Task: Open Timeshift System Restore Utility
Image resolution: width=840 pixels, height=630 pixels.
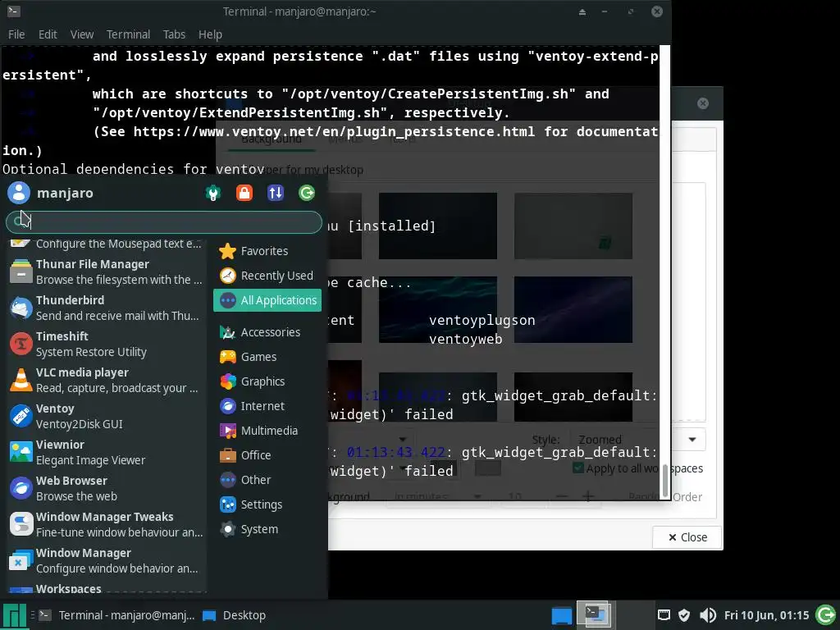Action: pos(106,344)
